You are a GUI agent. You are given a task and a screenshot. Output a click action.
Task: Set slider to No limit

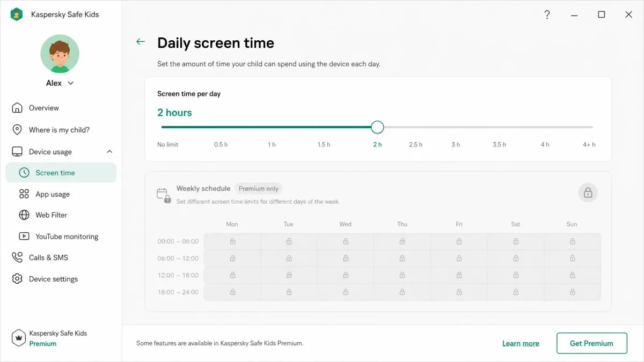pos(167,145)
